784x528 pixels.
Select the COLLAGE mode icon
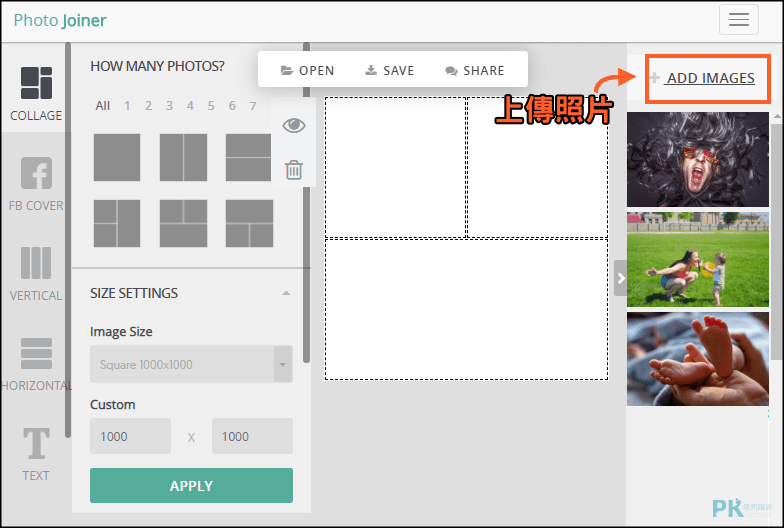tap(36, 83)
